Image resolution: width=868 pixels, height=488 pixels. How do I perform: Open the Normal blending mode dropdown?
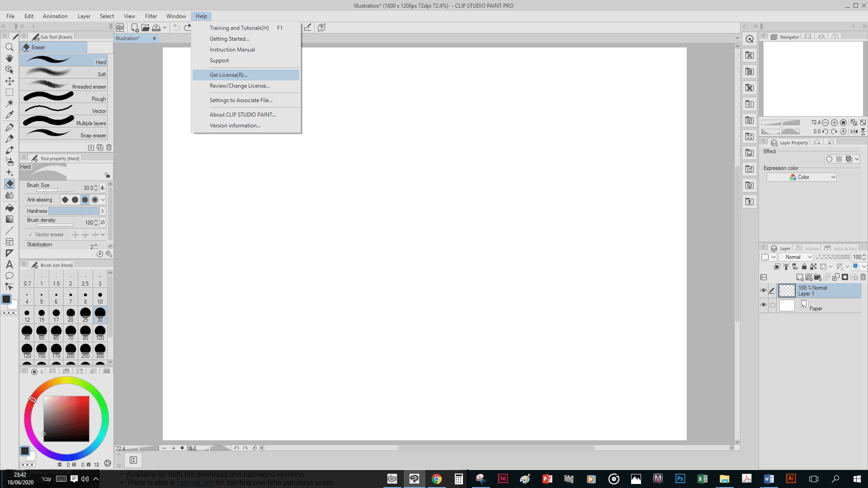coord(796,257)
